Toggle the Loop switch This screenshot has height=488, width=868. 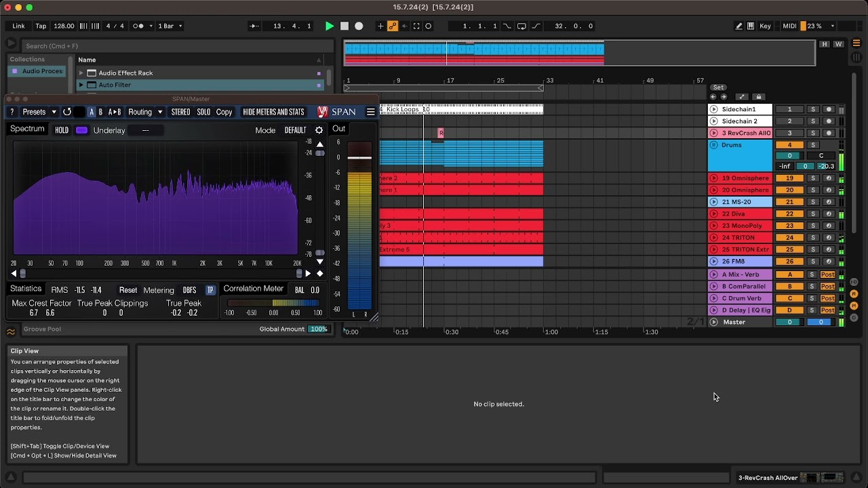521,26
